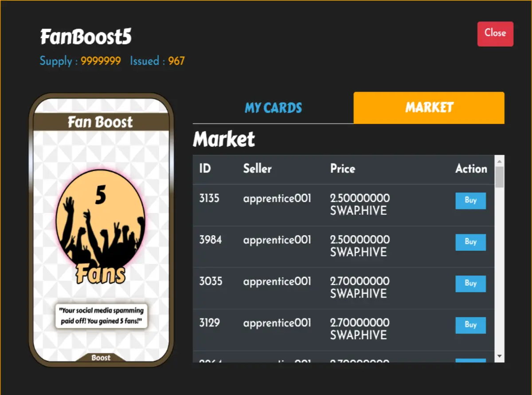Click the Action column header
The width and height of the screenshot is (532, 395).
click(x=471, y=169)
